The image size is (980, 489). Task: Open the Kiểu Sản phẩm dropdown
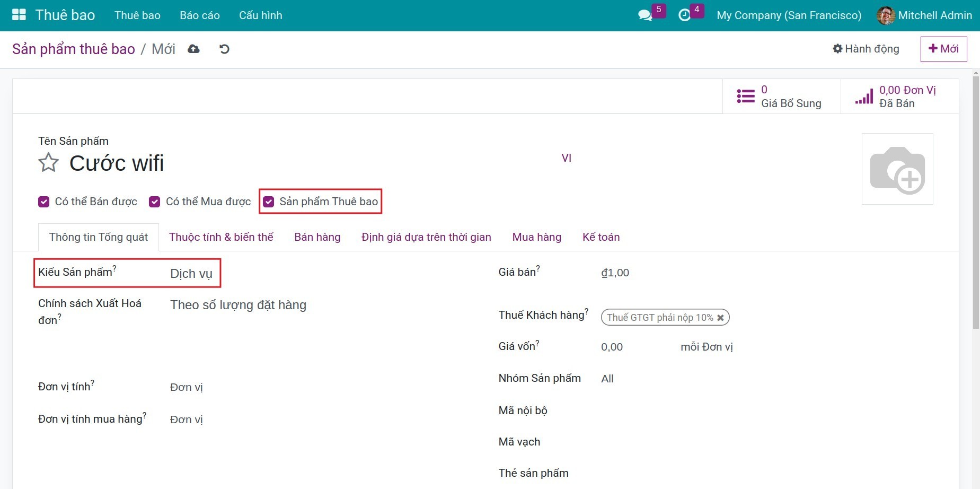click(191, 274)
